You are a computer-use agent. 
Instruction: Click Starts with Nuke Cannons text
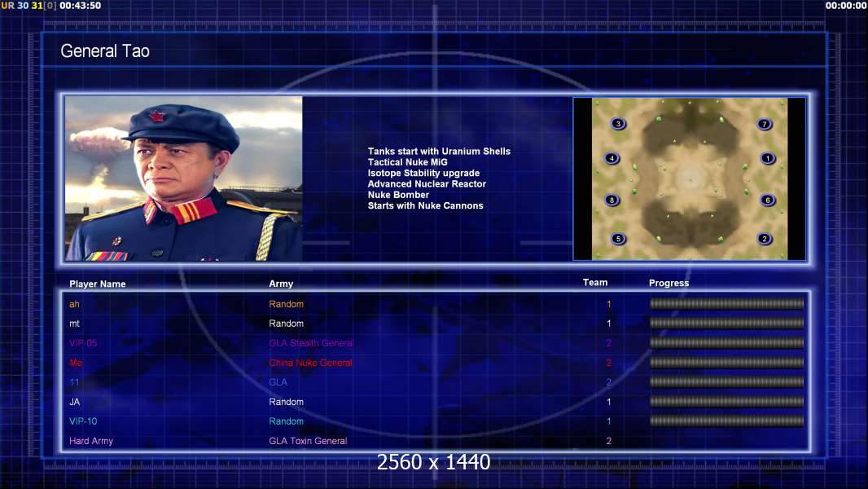[425, 205]
